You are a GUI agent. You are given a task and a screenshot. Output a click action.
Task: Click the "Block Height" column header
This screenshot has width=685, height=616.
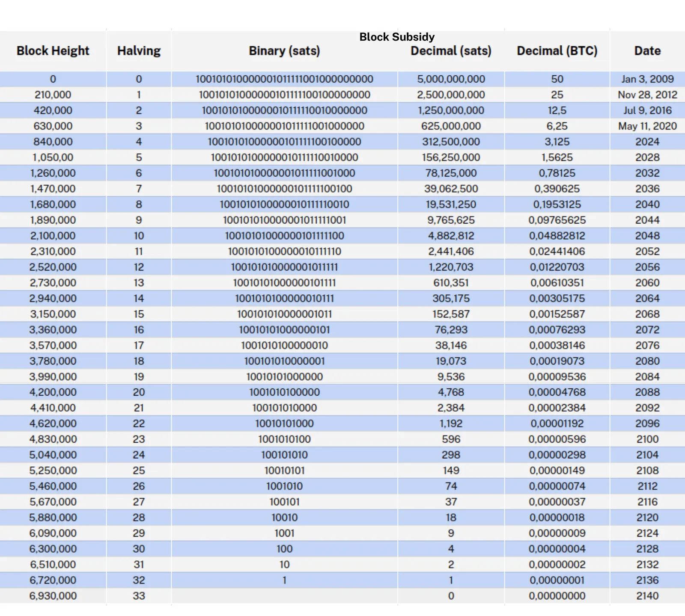53,51
